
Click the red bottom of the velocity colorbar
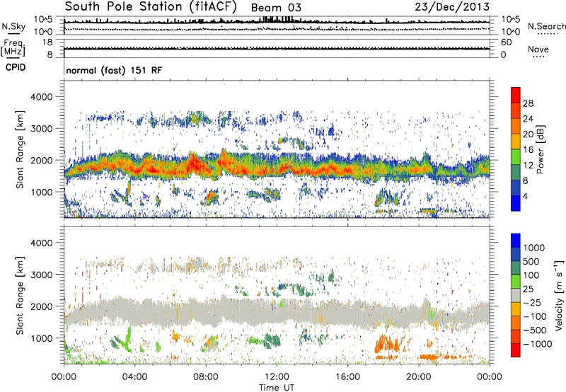click(x=516, y=350)
